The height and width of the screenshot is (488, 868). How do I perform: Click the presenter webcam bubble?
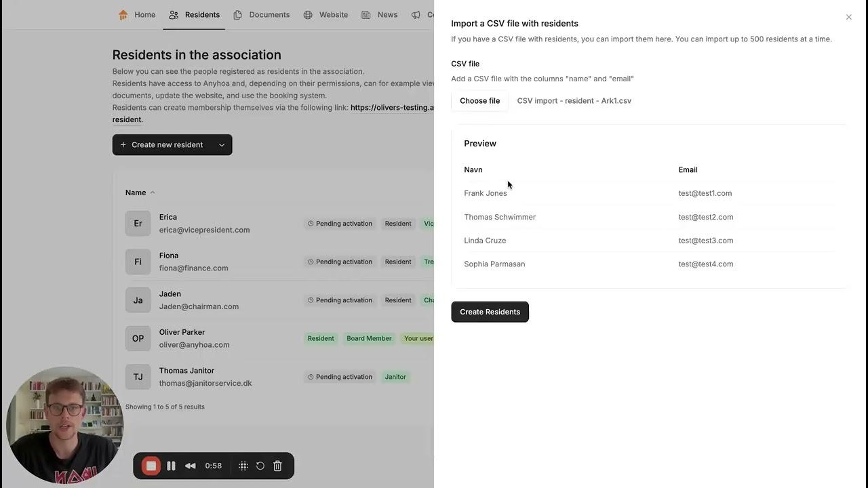point(65,425)
